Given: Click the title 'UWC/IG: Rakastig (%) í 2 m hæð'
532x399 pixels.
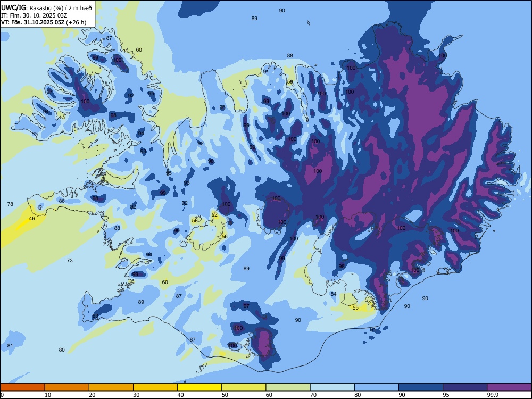Looking at the screenshot, I should (x=46, y=7).
